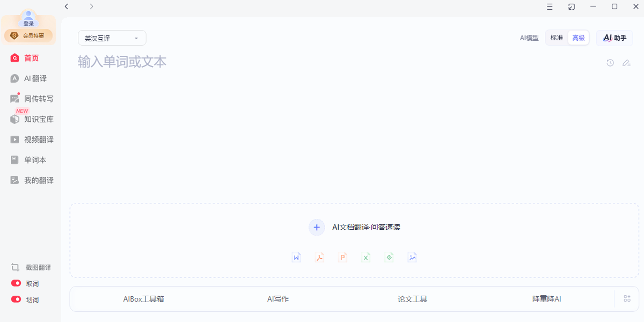Click the PDF document file icon
This screenshot has width=644, height=322.
pos(319,258)
